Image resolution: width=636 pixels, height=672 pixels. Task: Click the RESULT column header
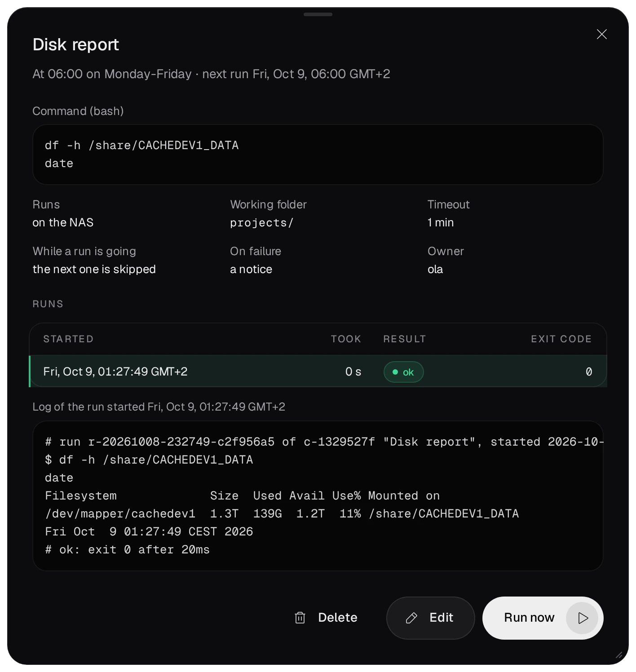pyautogui.click(x=404, y=339)
